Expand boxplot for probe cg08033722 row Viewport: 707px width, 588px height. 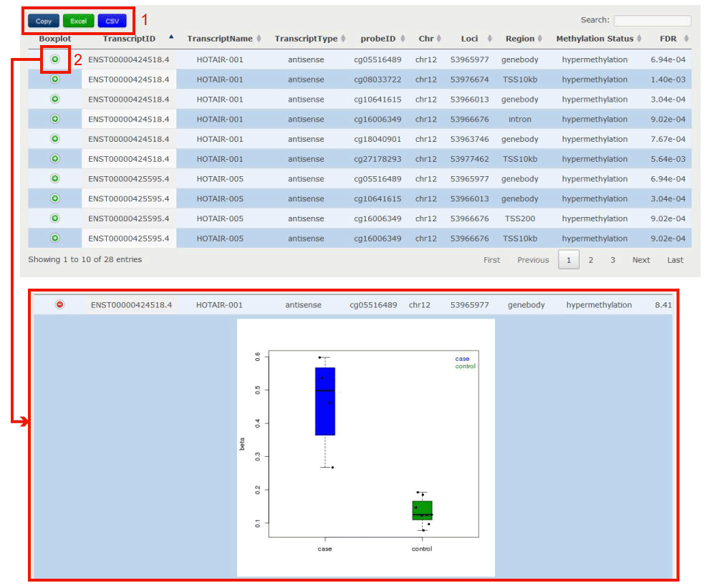[x=55, y=79]
